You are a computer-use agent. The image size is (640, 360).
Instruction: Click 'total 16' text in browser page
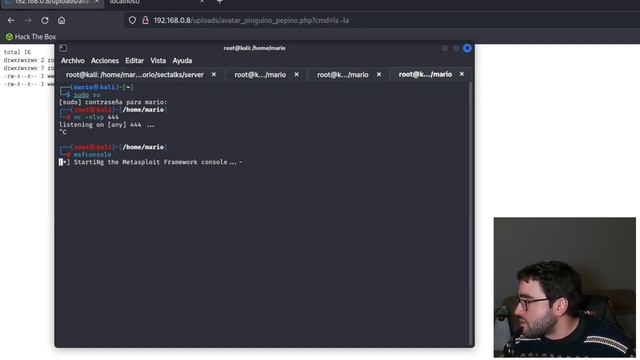(17, 52)
